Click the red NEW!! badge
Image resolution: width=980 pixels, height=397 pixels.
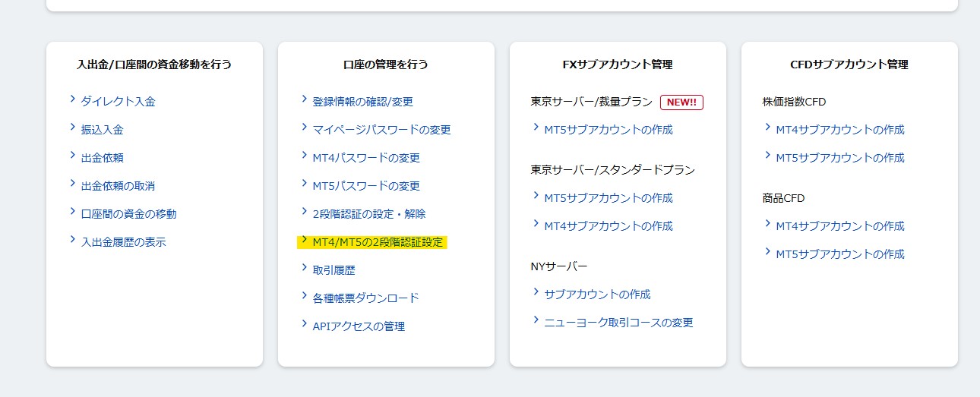[x=681, y=102]
